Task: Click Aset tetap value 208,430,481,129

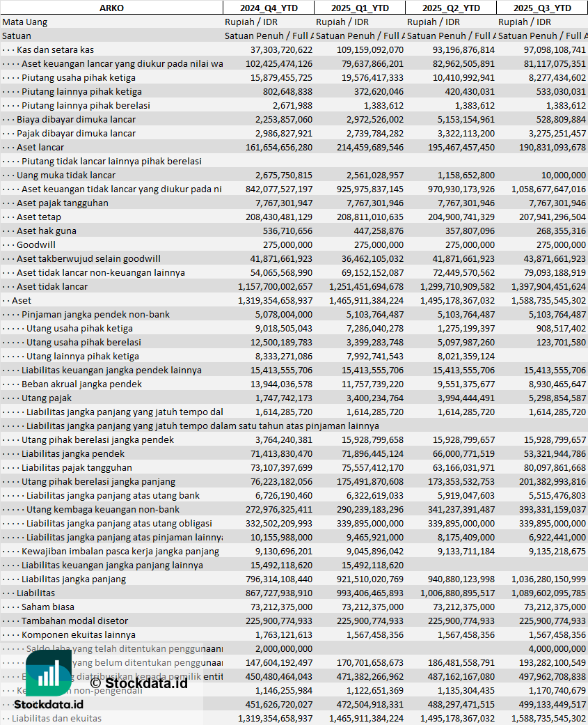Action: tap(278, 217)
